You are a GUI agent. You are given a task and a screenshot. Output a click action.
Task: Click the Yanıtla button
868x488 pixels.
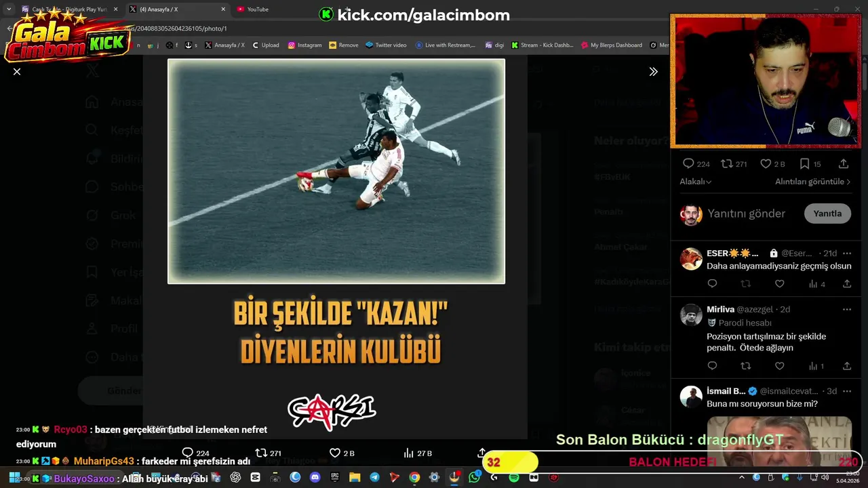tap(827, 213)
